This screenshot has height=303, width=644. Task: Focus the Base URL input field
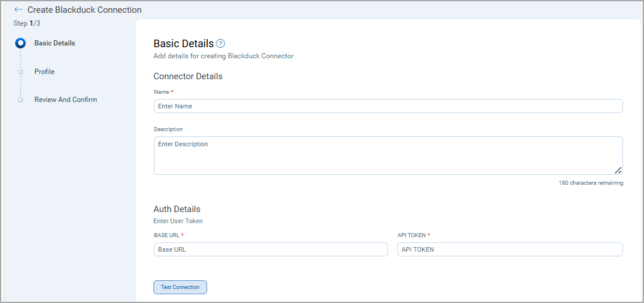(x=271, y=249)
